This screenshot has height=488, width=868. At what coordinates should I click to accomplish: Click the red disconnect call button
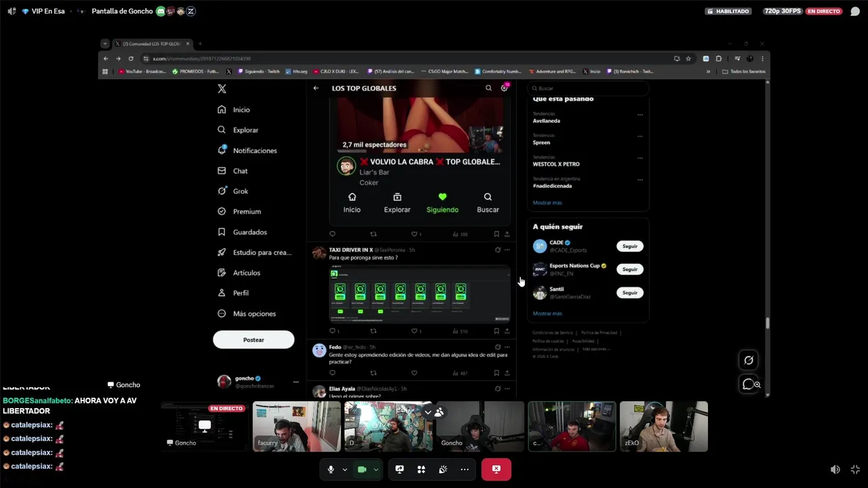(x=496, y=469)
